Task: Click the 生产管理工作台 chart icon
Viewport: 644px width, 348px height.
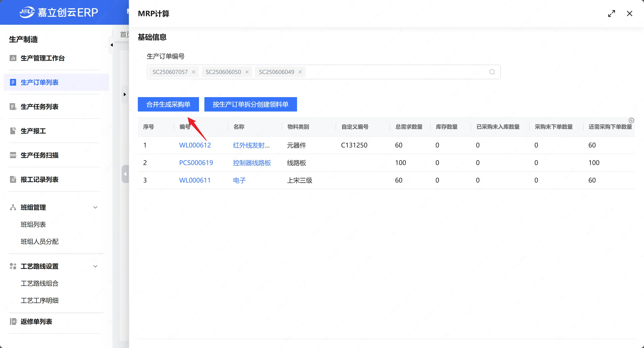Action: (13, 58)
